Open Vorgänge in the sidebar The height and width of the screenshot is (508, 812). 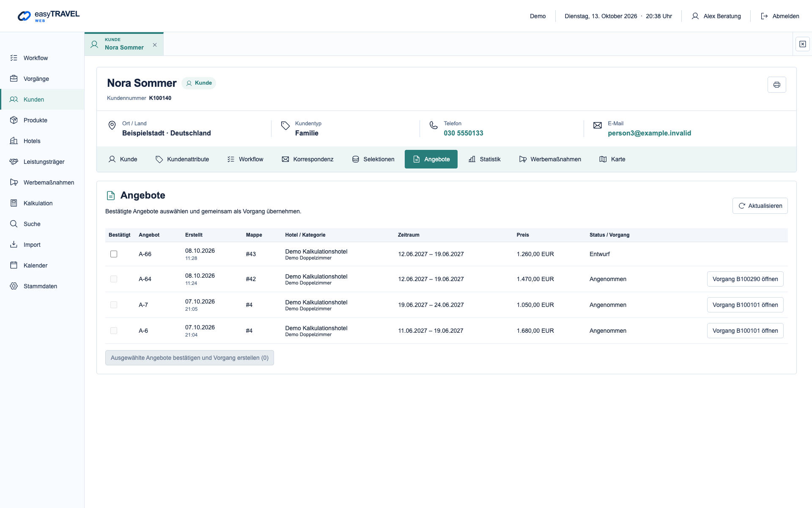(42, 79)
